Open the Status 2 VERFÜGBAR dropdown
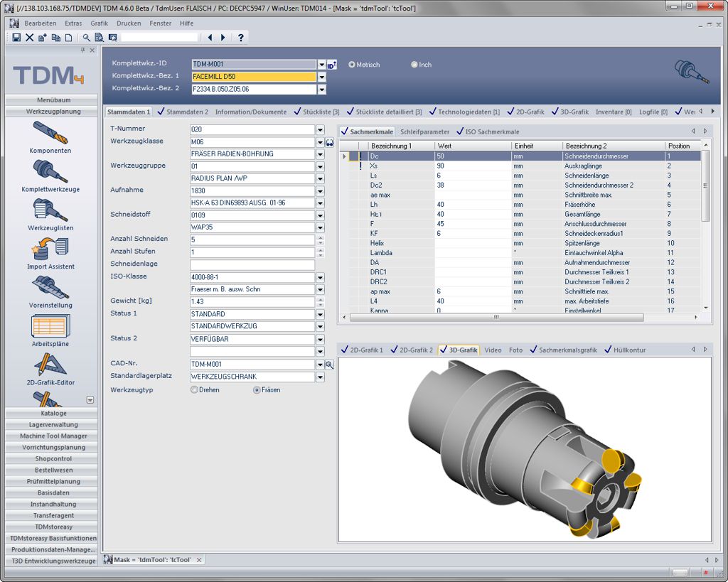Image resolution: width=728 pixels, height=582 pixels. pyautogui.click(x=320, y=339)
